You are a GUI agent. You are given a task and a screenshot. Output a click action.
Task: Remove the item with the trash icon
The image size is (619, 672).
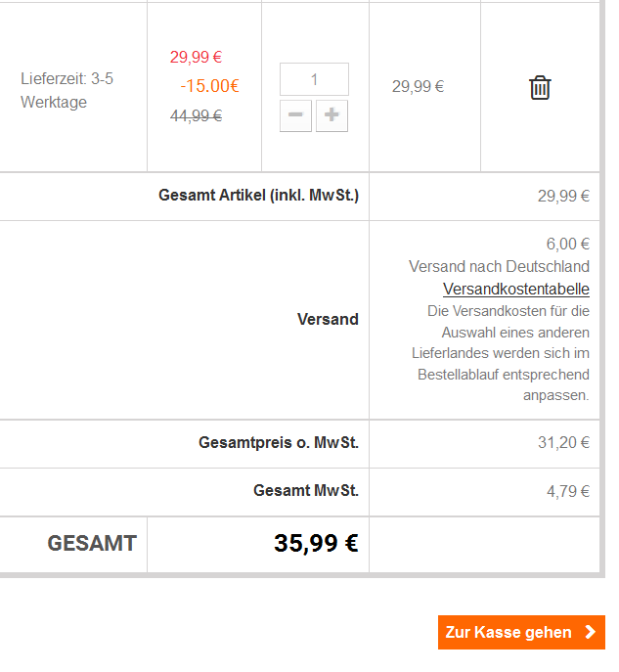click(540, 87)
